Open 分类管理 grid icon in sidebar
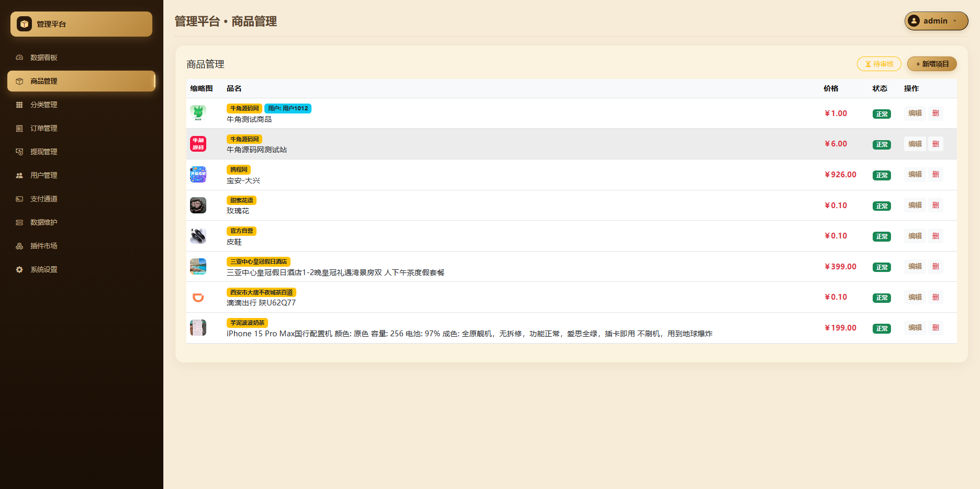The image size is (980, 489). (x=19, y=105)
